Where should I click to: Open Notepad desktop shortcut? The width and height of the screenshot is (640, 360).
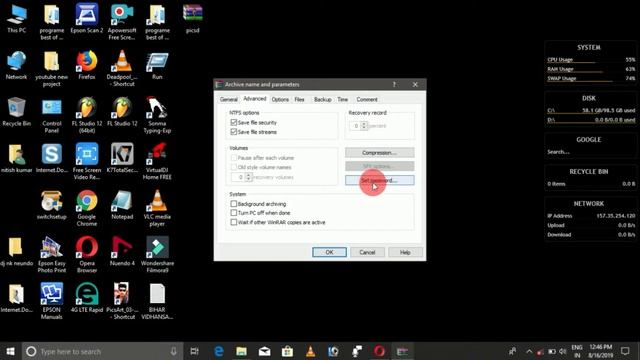click(x=122, y=205)
